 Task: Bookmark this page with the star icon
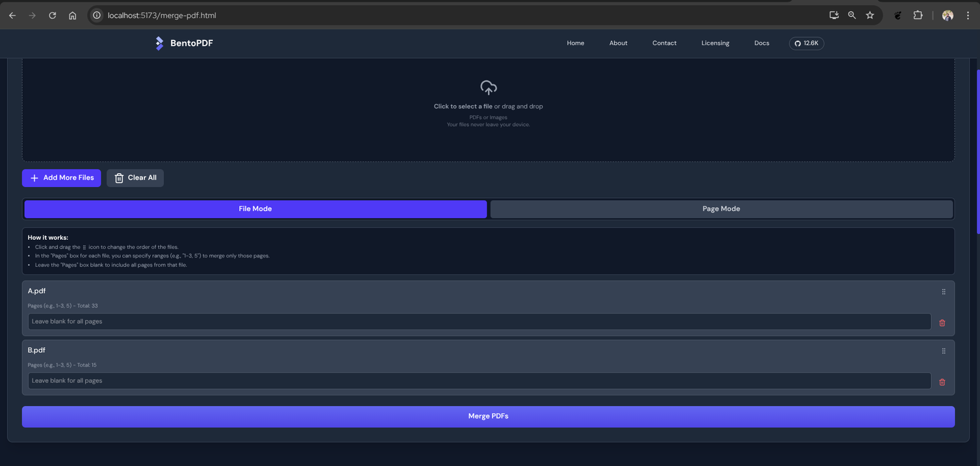[870, 15]
